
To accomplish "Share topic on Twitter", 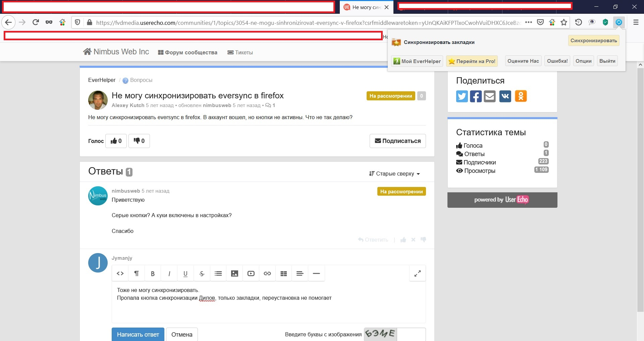I will pos(462,96).
